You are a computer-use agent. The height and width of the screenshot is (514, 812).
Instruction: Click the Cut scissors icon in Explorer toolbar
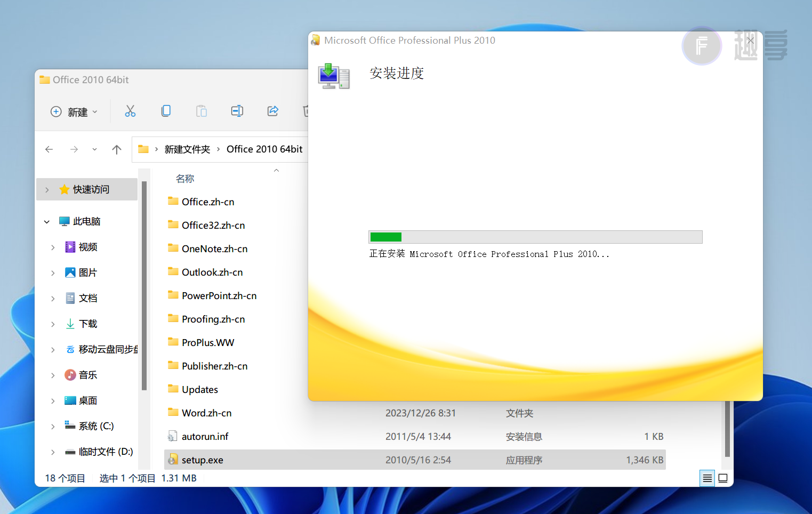(x=130, y=111)
